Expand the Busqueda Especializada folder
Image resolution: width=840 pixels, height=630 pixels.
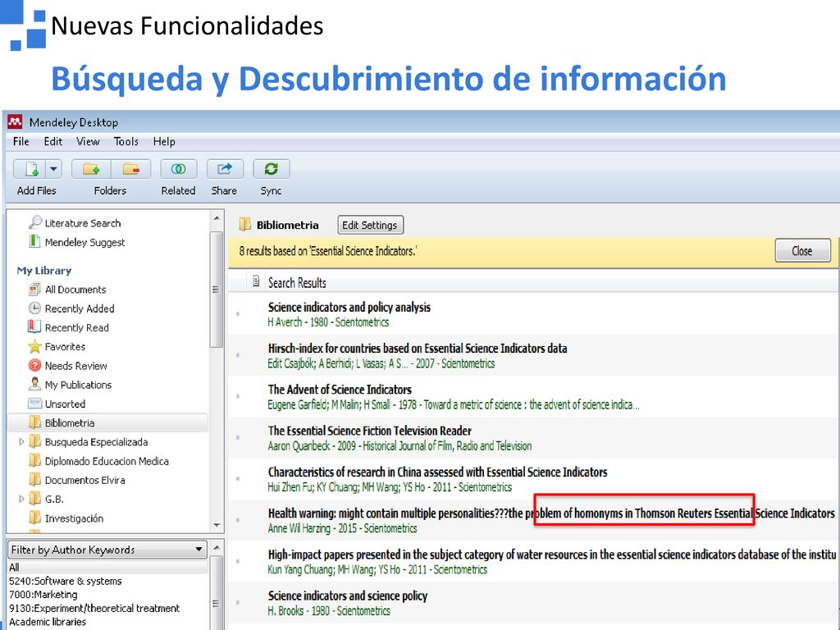tap(21, 442)
